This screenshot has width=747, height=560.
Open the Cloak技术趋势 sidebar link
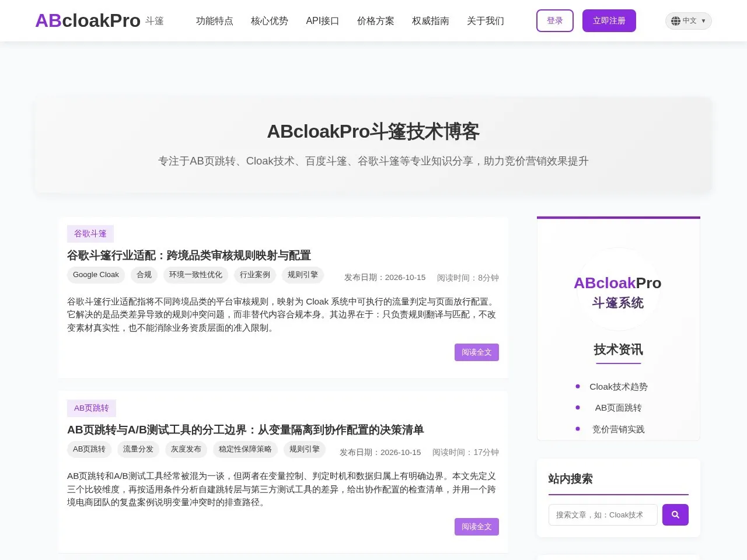619,387
